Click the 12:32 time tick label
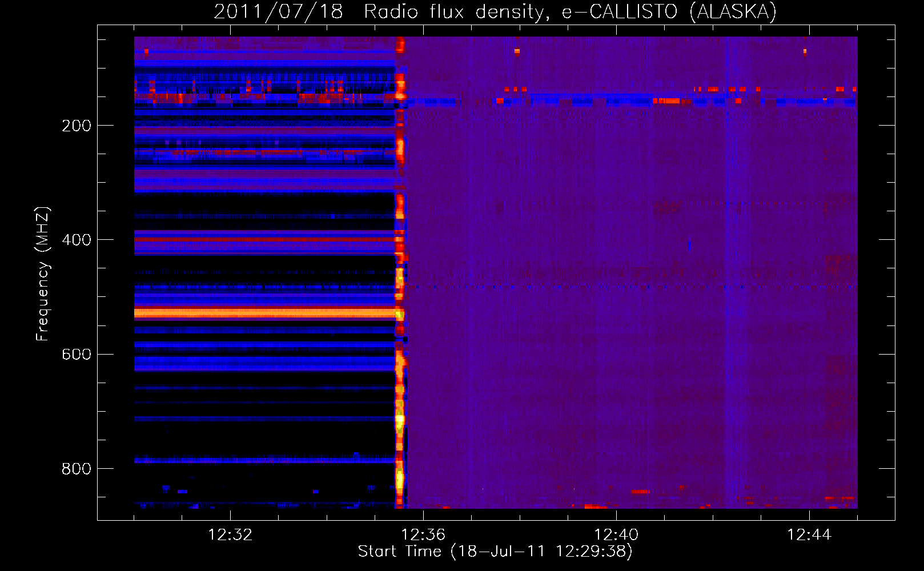This screenshot has height=571, width=924. [x=230, y=535]
